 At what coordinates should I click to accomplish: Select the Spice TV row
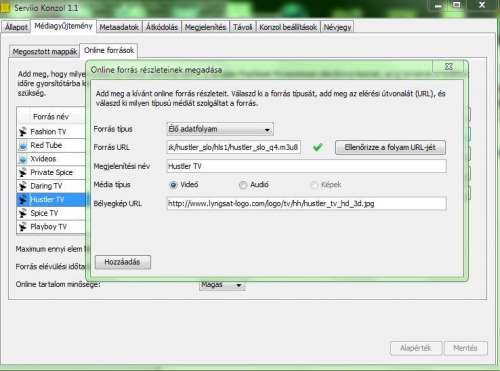(x=51, y=213)
